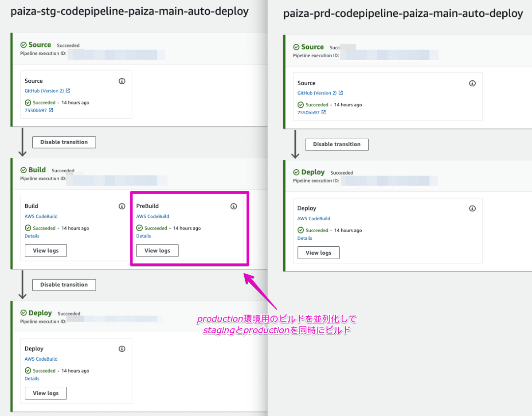The height and width of the screenshot is (416, 532).
Task: Open GitHub (Version 2) link in prd pipeline
Action: click(320, 93)
